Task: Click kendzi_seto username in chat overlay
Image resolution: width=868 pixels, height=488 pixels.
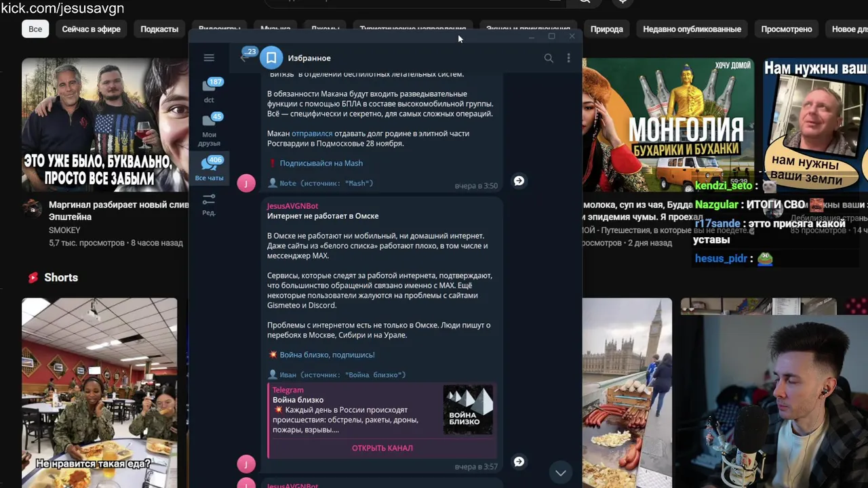Action: click(724, 186)
